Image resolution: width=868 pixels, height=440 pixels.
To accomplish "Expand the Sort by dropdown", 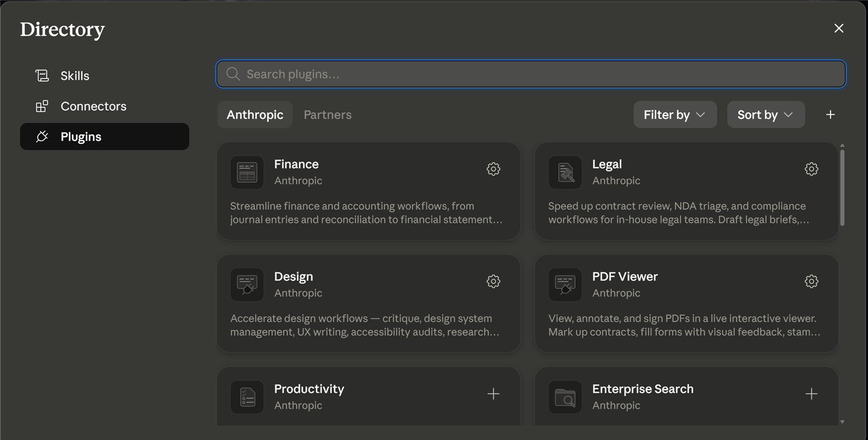I will pos(765,114).
